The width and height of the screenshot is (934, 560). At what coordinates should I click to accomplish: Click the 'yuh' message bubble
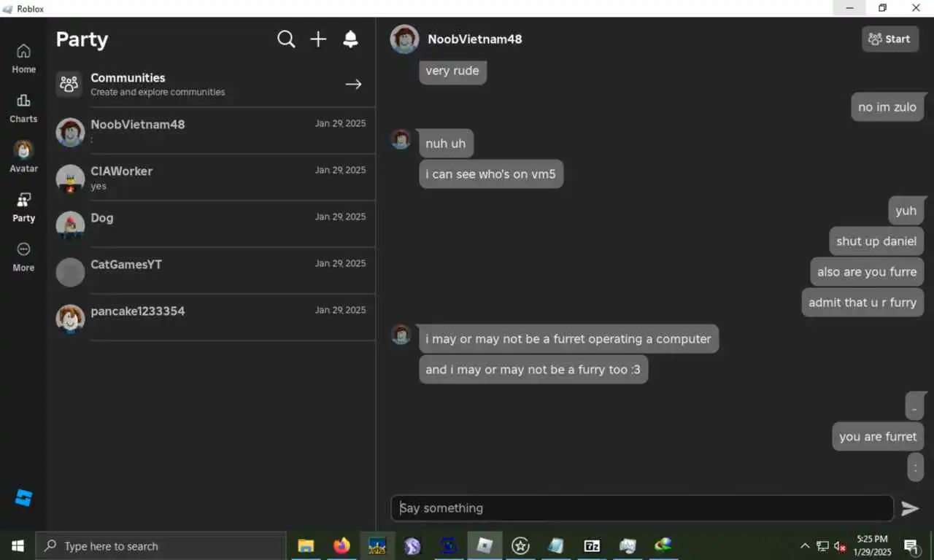[x=906, y=211]
